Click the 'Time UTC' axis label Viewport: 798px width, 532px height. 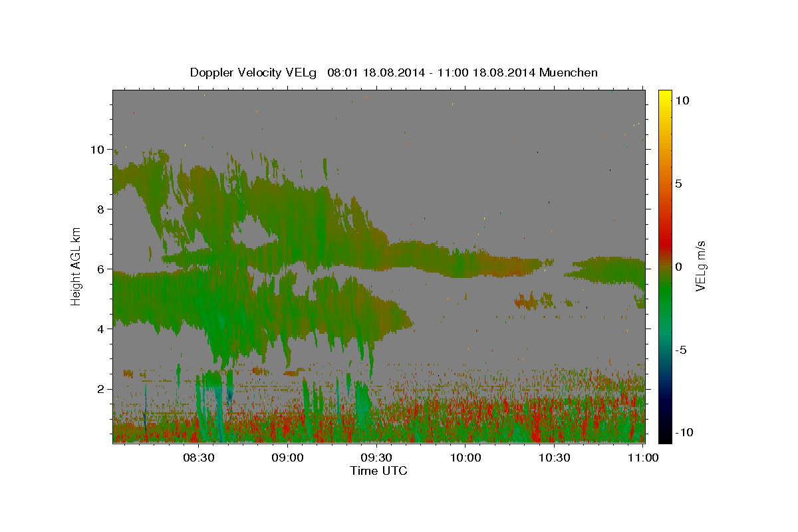click(x=378, y=471)
